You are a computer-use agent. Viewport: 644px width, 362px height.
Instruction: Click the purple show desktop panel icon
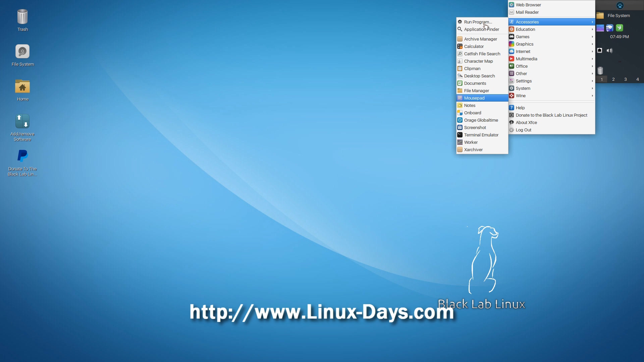[x=600, y=28]
